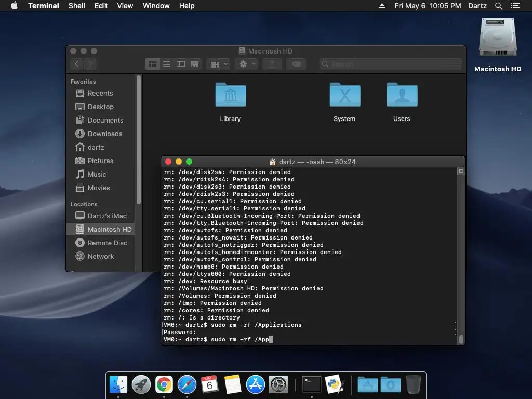Open Notes from the Dock
This screenshot has height=399, width=532.
[x=233, y=385]
